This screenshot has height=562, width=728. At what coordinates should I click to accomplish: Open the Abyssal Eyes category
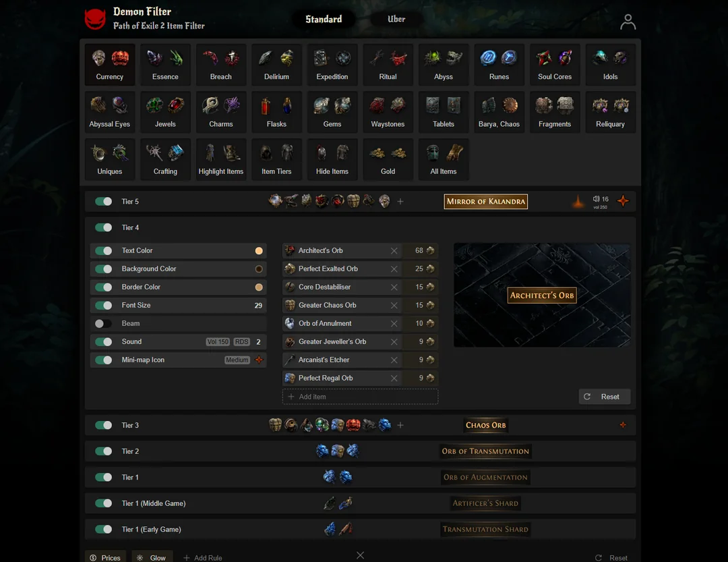tap(110, 112)
